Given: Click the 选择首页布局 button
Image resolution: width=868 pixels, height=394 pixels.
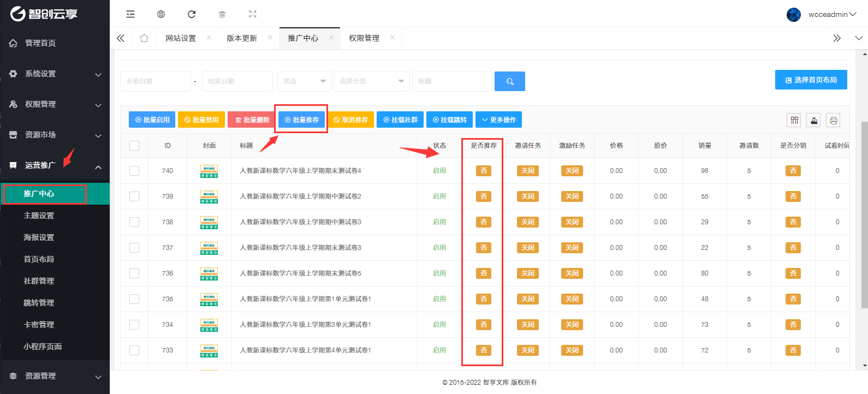Looking at the screenshot, I should [x=811, y=80].
